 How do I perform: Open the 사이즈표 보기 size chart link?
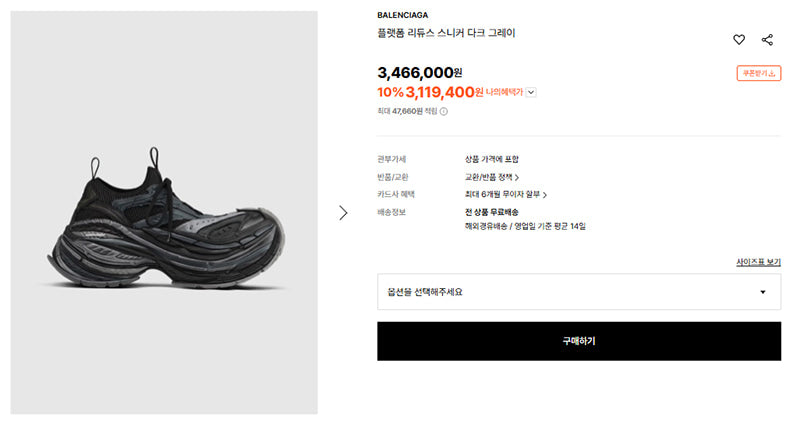pyautogui.click(x=758, y=262)
